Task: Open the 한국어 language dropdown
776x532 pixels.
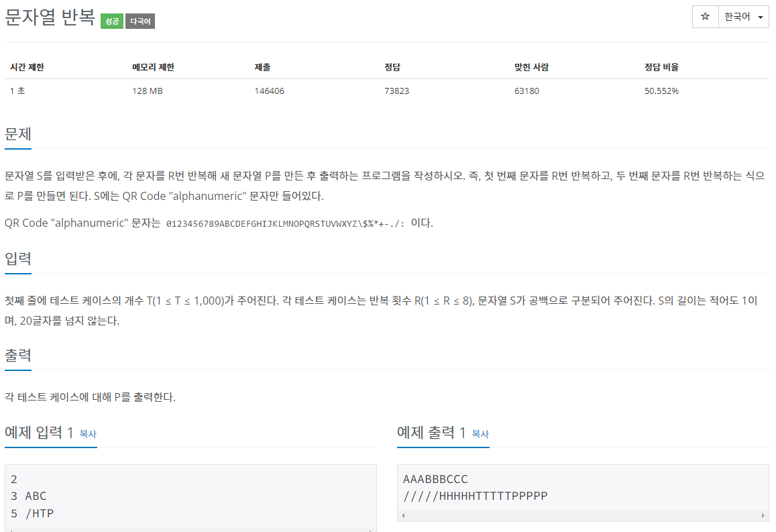Action: [743, 17]
